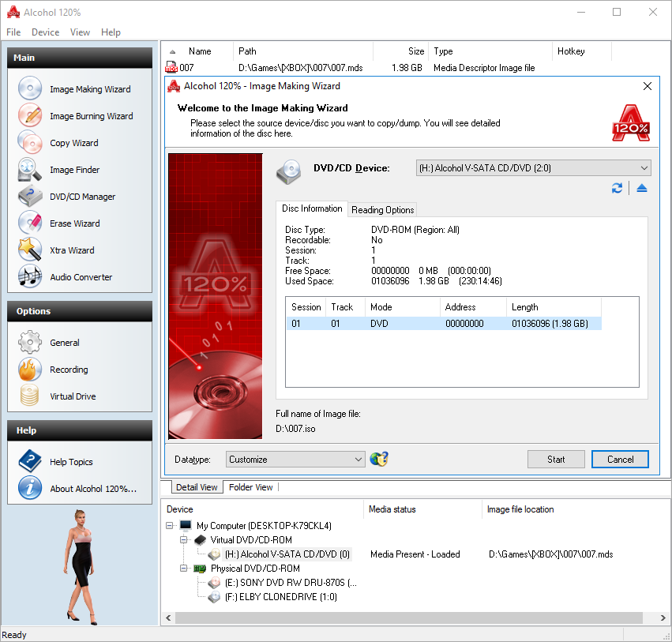672x642 pixels.
Task: Open the Help menu
Action: pos(111,32)
